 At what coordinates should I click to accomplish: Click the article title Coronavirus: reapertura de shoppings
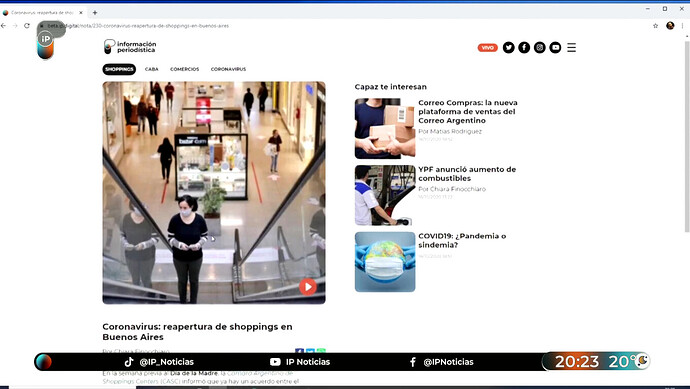point(197,332)
